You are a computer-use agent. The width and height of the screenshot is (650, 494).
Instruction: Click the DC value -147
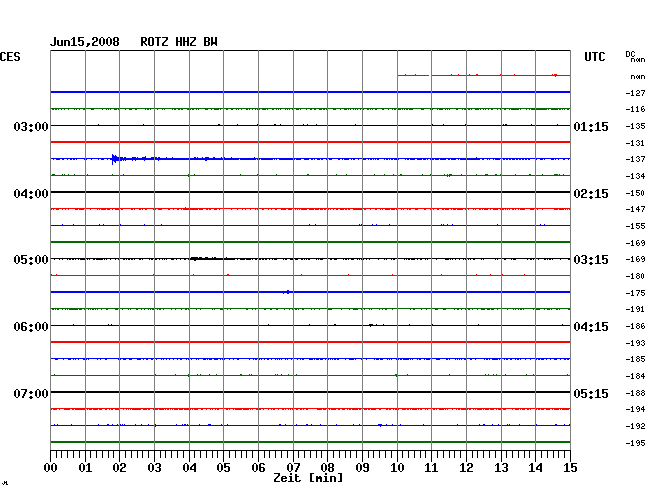tap(635, 209)
